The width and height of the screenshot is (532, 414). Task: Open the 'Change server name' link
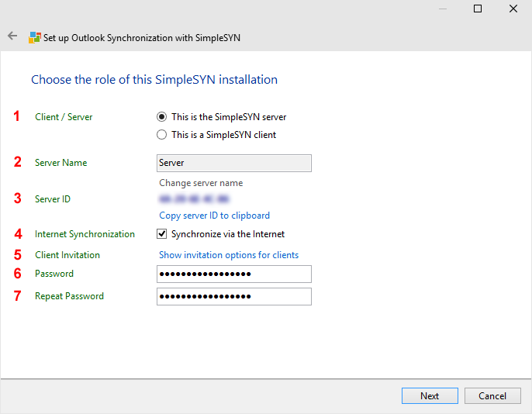[x=201, y=183]
